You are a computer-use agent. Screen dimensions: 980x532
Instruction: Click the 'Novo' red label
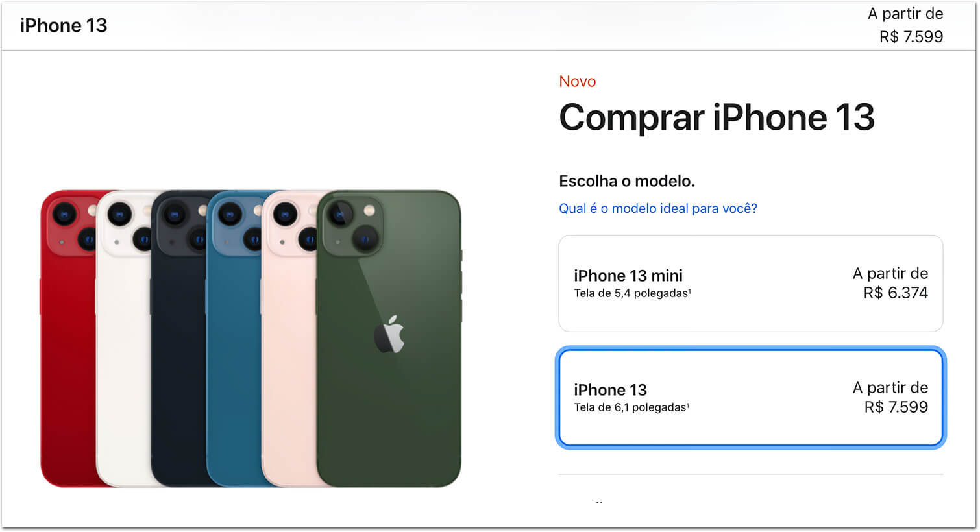click(577, 81)
